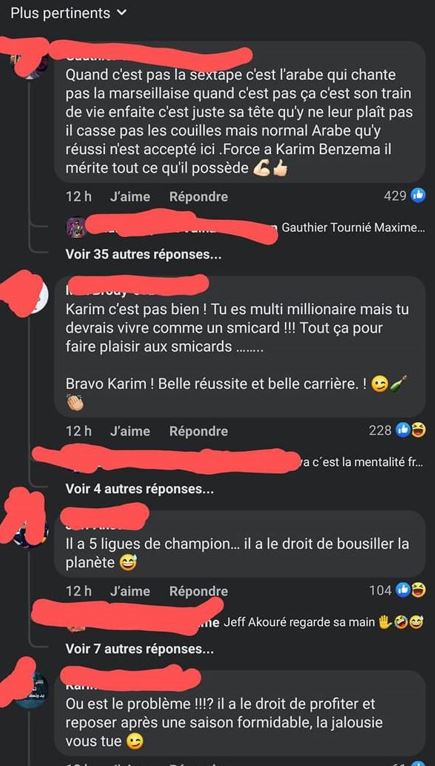This screenshot has height=766, width=435.
Task: Click the reaction icons beside 228
Action: pyautogui.click(x=411, y=430)
